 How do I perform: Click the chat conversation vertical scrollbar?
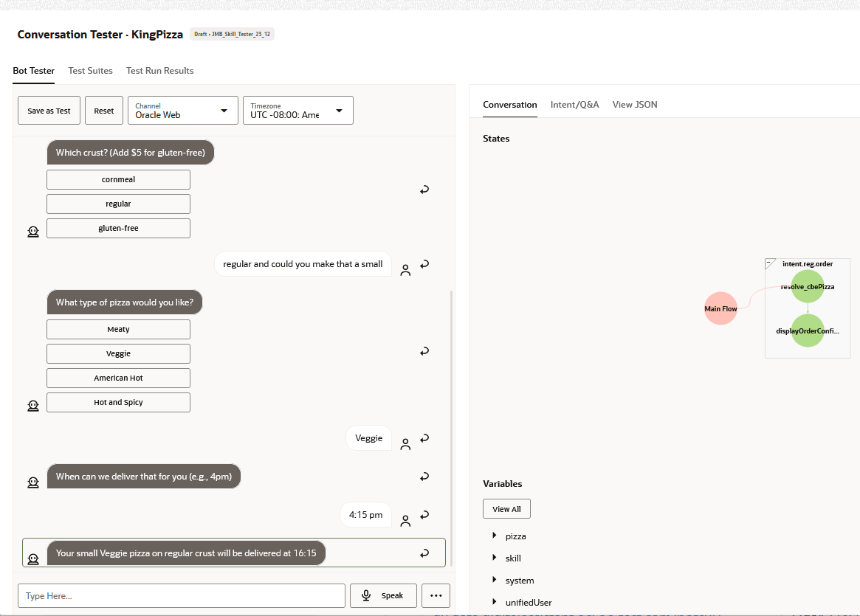451,427
